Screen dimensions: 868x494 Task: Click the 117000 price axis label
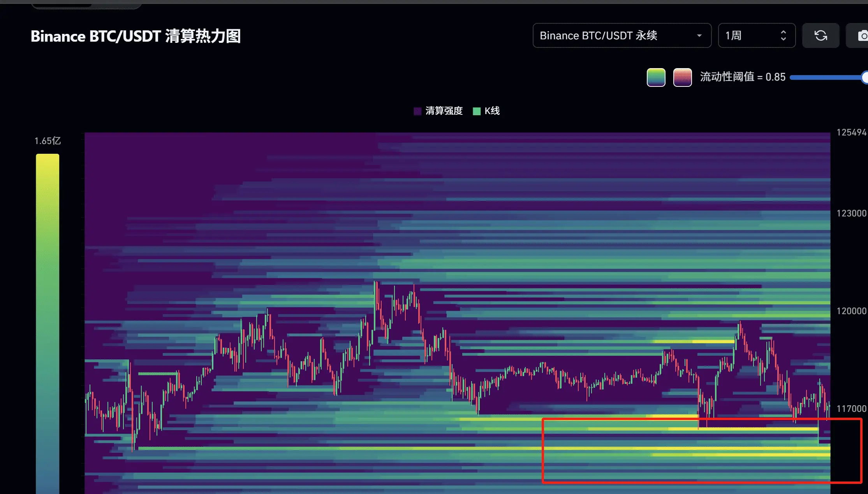click(852, 409)
